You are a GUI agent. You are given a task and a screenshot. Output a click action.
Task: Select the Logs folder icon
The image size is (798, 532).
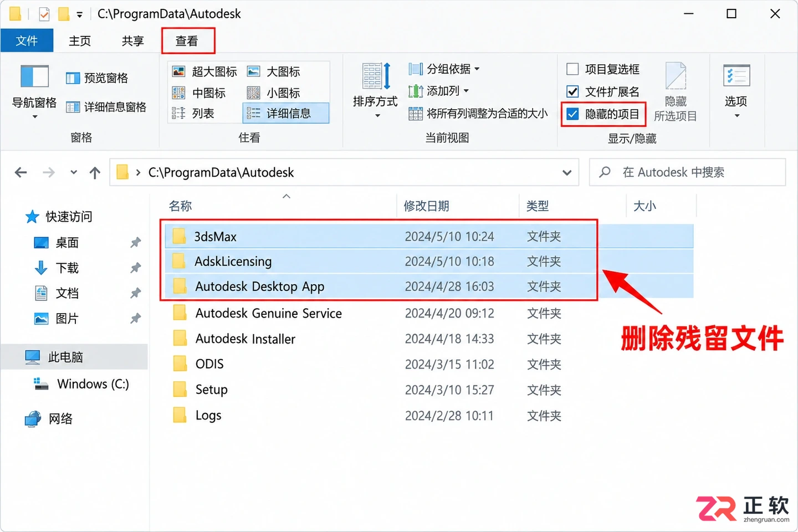point(179,415)
